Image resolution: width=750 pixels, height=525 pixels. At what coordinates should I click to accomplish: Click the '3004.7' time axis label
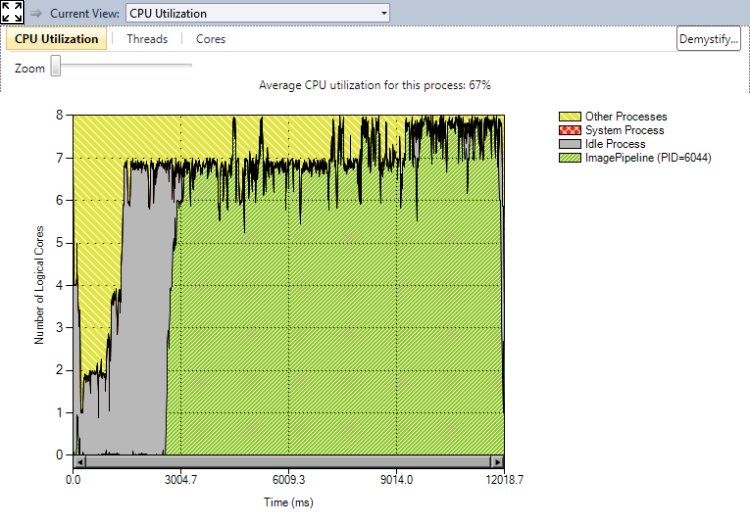click(x=181, y=480)
